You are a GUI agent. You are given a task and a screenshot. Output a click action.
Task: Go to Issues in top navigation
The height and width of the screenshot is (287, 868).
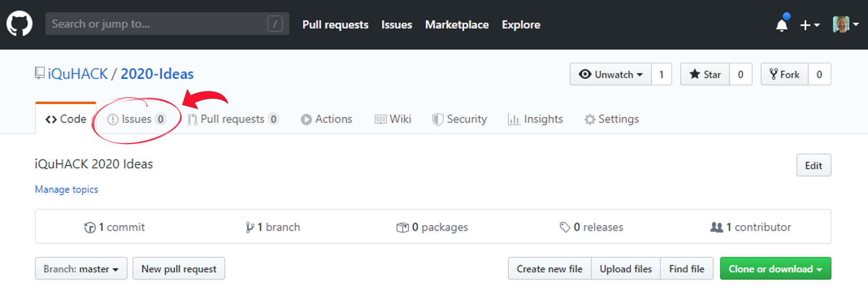[397, 24]
